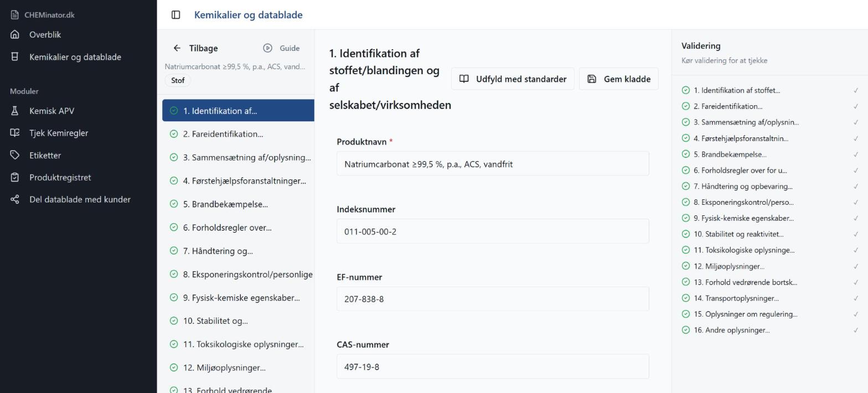Click the validation check icon for 1. Identifikation af stoffet
This screenshot has height=393, width=868.
coord(686,90)
